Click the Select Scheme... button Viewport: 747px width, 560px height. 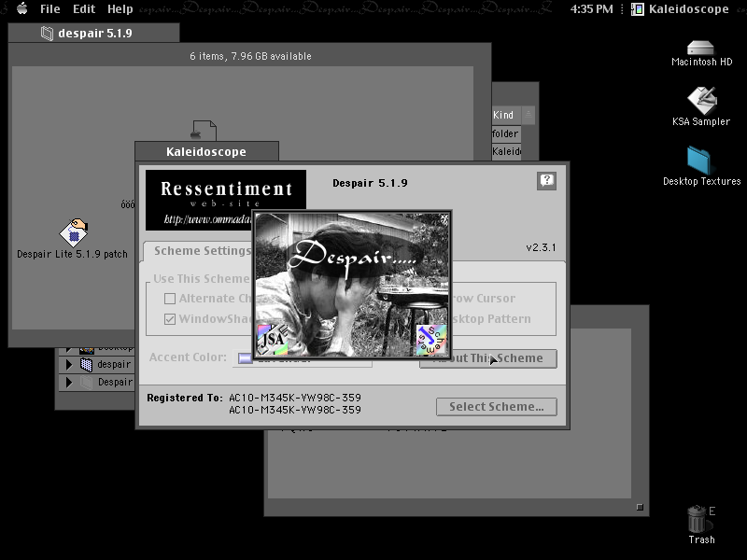point(497,407)
